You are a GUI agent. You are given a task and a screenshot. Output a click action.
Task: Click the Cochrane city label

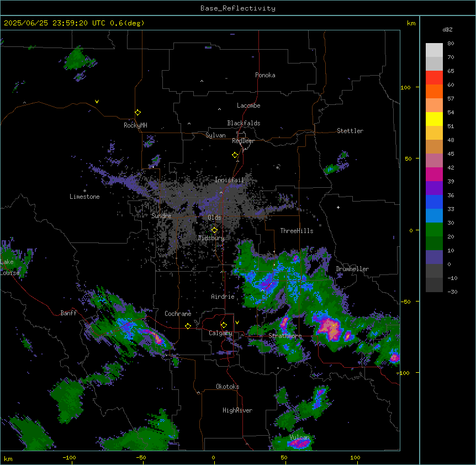178,314
